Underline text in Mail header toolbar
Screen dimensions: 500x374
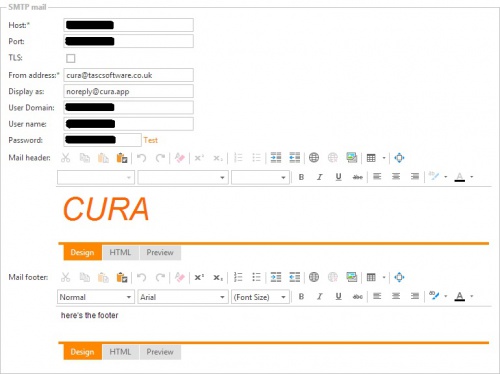pyautogui.click(x=338, y=177)
